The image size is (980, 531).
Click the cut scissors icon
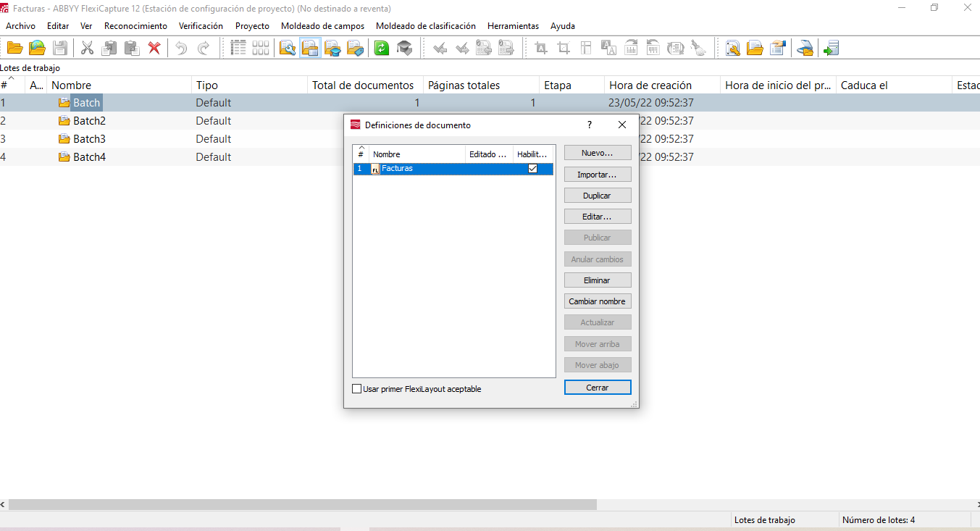[87, 48]
